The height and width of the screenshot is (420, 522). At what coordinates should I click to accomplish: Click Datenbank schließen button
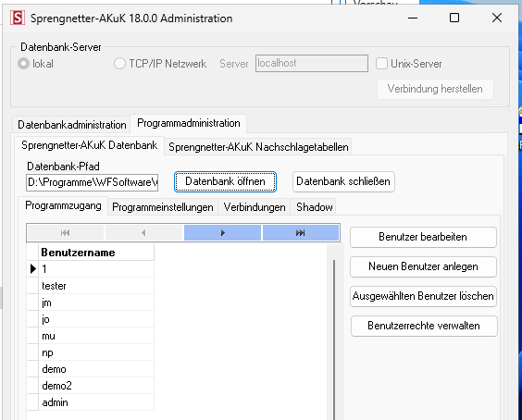(x=343, y=181)
